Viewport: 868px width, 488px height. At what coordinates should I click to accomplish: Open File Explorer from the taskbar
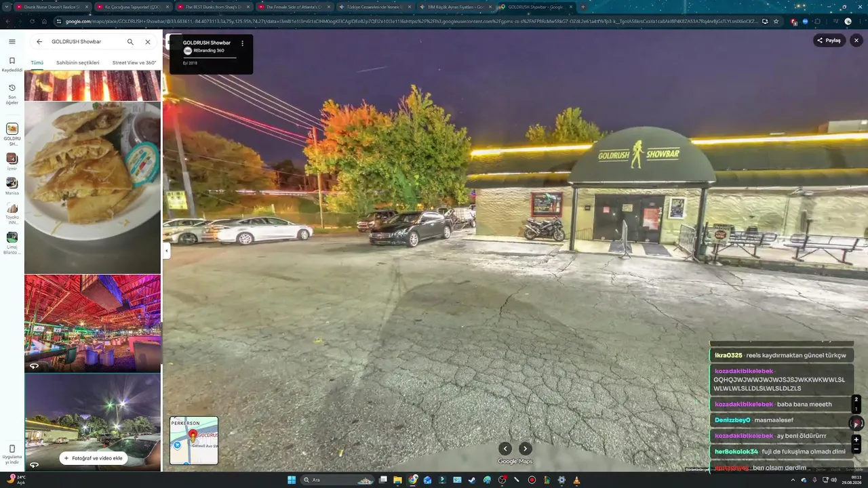pos(398,480)
